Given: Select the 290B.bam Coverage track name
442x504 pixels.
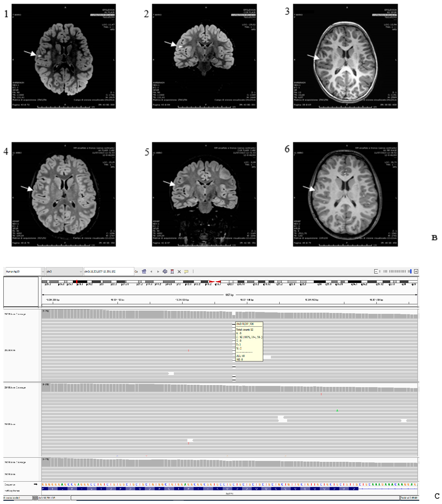Looking at the screenshot, I should pos(15,314).
